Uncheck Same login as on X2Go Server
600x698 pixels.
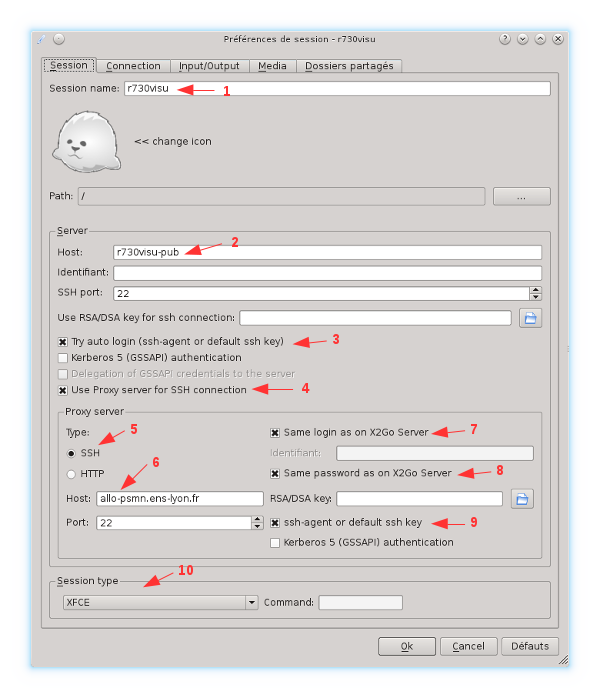point(275,433)
